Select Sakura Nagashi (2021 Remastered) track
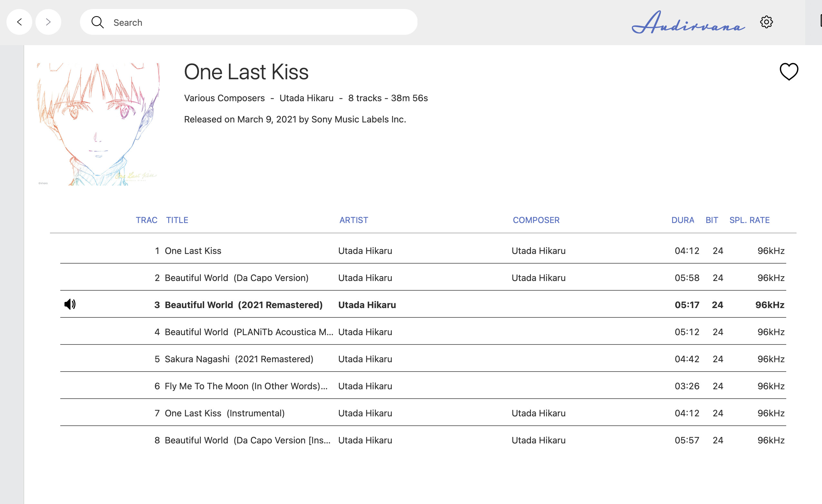This screenshot has height=504, width=822. [239, 359]
